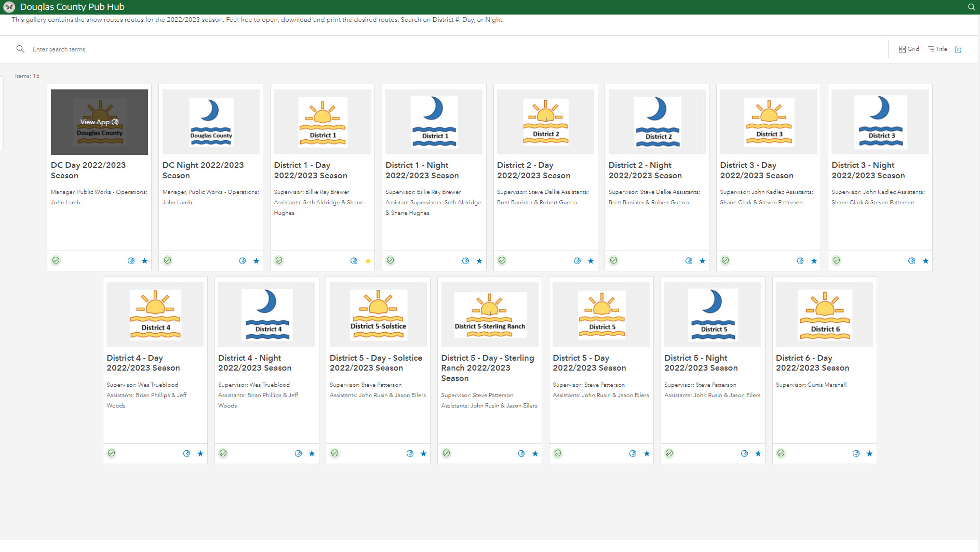980x552 pixels.
Task: Click app icon on District 3 - Night card
Action: [911, 261]
